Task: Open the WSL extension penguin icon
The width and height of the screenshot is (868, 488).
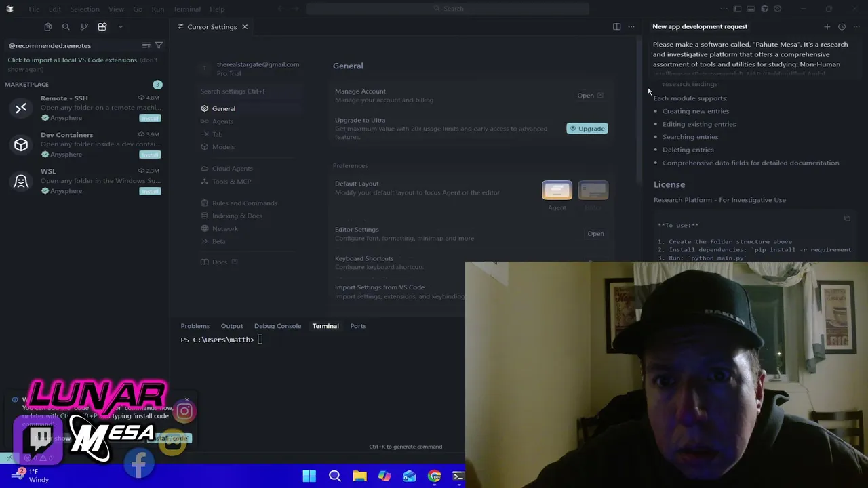Action: (x=21, y=181)
